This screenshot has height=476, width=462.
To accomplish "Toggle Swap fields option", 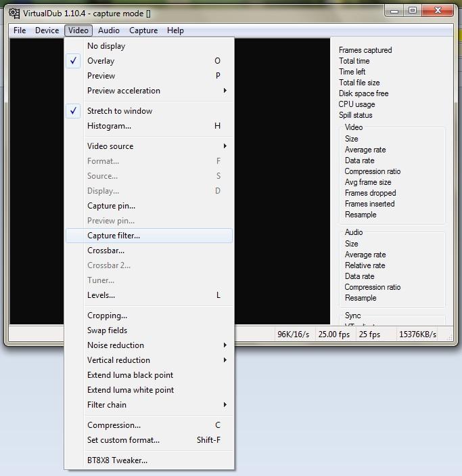I will 149,330.
